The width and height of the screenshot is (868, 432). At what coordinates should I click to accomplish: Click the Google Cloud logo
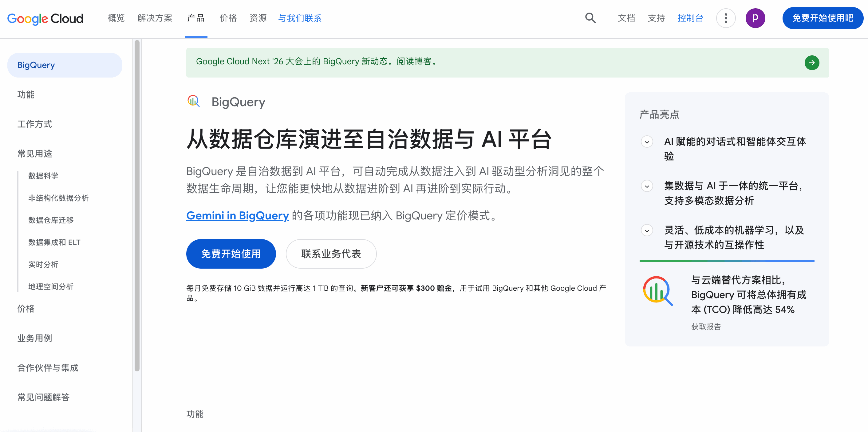tap(45, 18)
